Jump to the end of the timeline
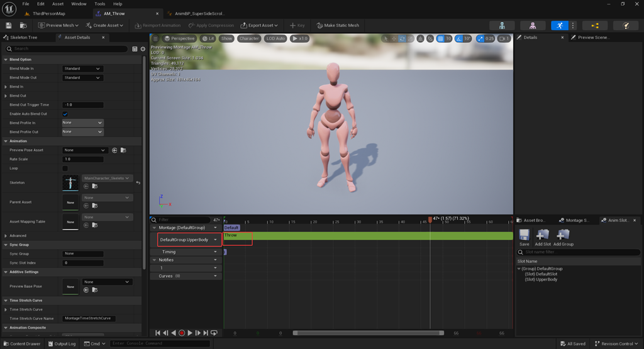The height and width of the screenshot is (349, 644). click(x=206, y=333)
